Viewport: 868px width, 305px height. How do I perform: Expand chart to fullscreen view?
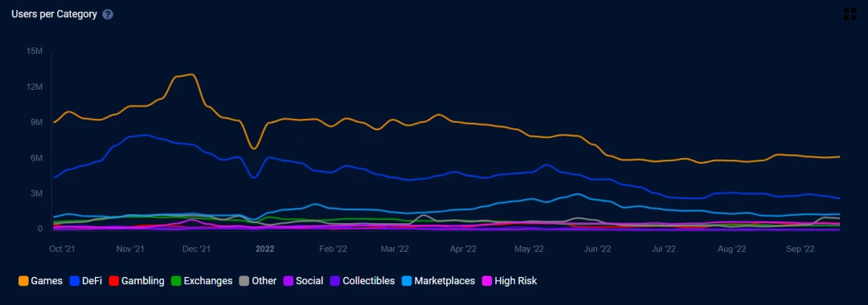pos(850,14)
